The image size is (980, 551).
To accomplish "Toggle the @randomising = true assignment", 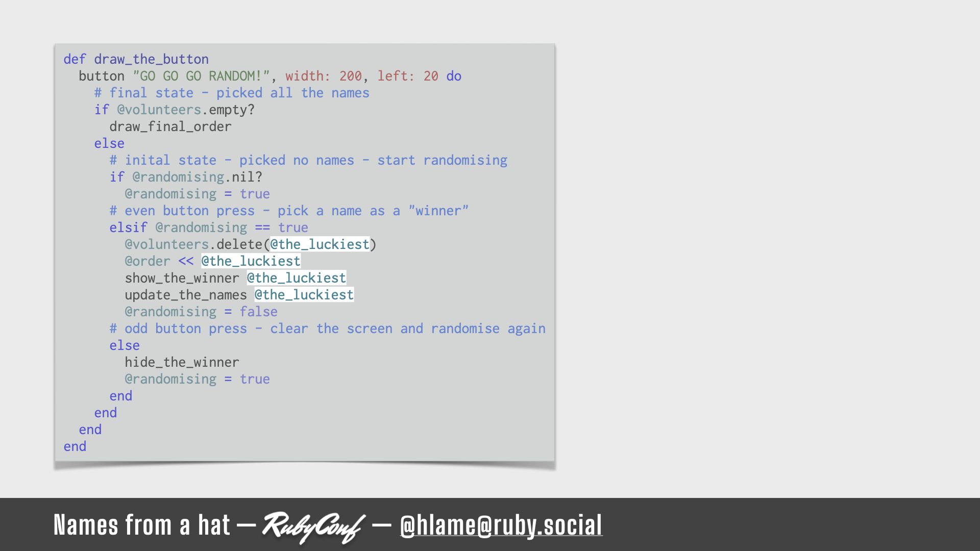I will (x=197, y=194).
